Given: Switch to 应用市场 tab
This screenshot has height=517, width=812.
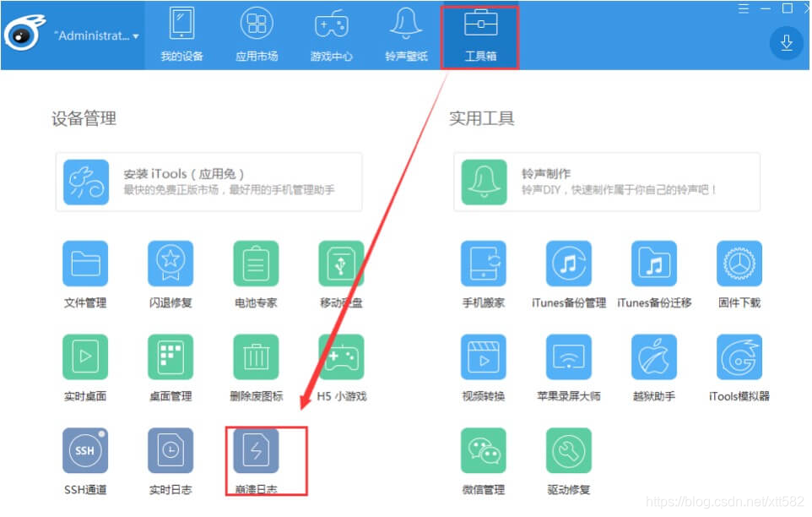Looking at the screenshot, I should pos(257,35).
